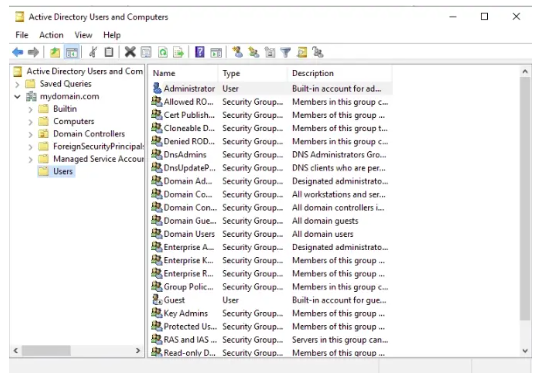This screenshot has height=381, width=539.
Task: Click the tree pane's left scroll arrow
Action: pos(15,350)
